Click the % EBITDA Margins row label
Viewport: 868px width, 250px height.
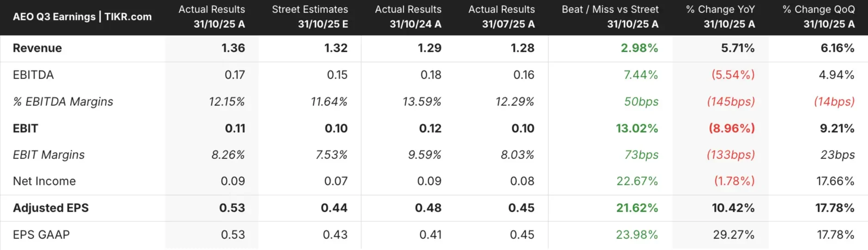(x=63, y=102)
